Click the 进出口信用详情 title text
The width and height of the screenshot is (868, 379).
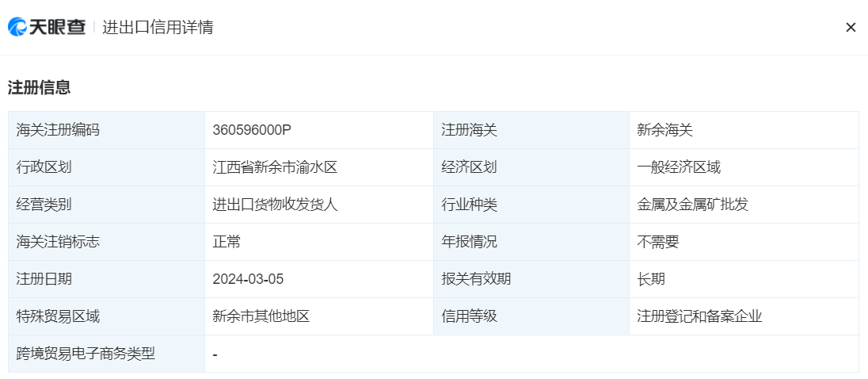tap(158, 27)
